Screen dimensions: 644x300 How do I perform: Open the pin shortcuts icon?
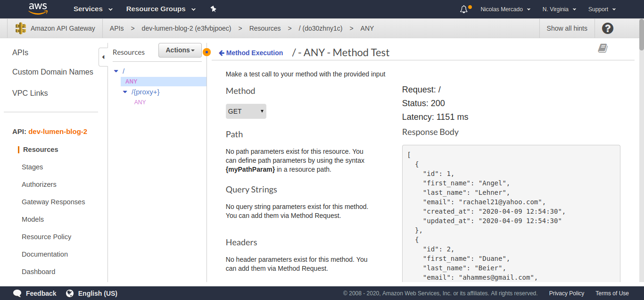[x=213, y=9]
